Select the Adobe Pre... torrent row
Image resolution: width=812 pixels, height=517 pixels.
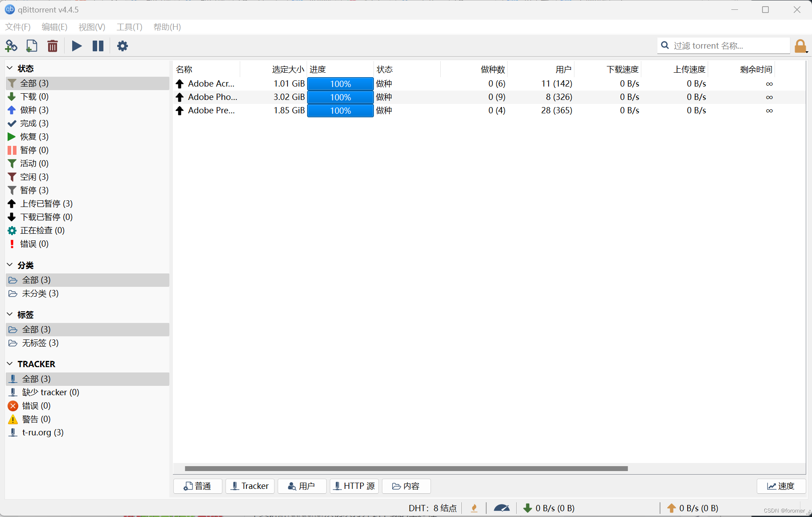tap(489, 111)
